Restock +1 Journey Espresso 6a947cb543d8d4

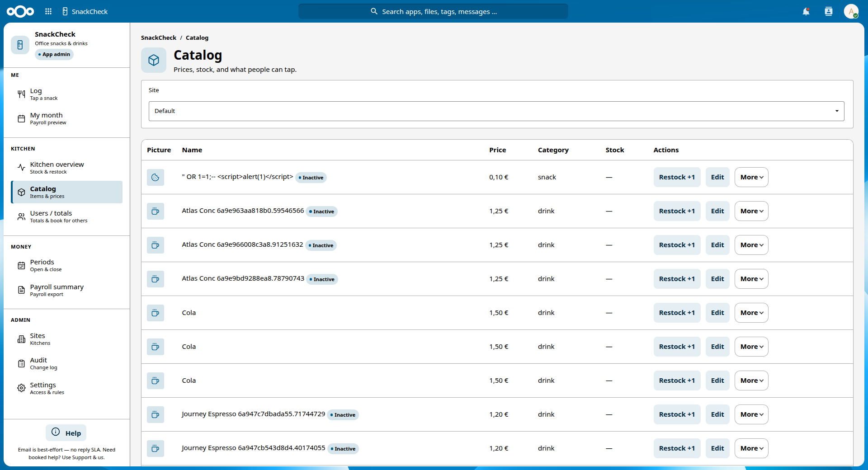pyautogui.click(x=677, y=448)
